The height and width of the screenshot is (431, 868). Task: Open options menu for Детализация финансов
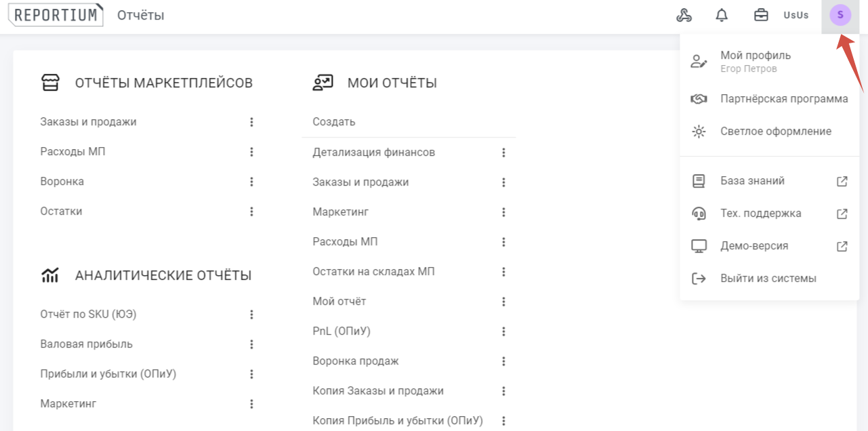click(x=503, y=152)
